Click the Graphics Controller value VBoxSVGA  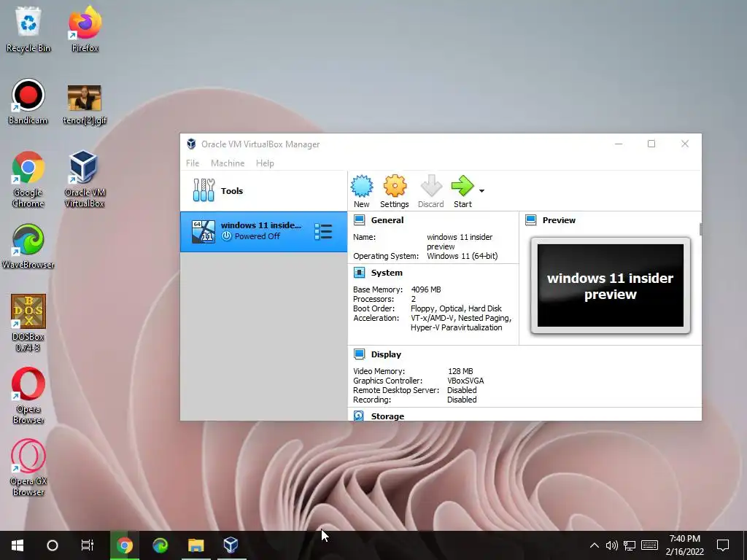465,381
